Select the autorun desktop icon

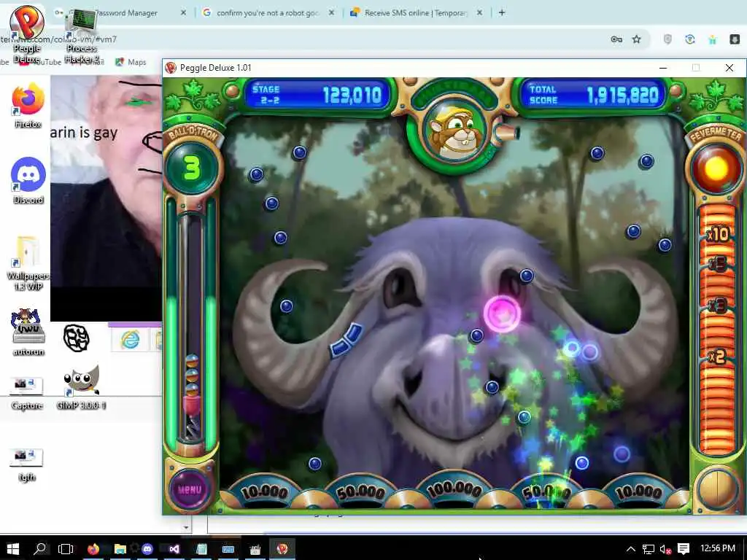(x=28, y=332)
